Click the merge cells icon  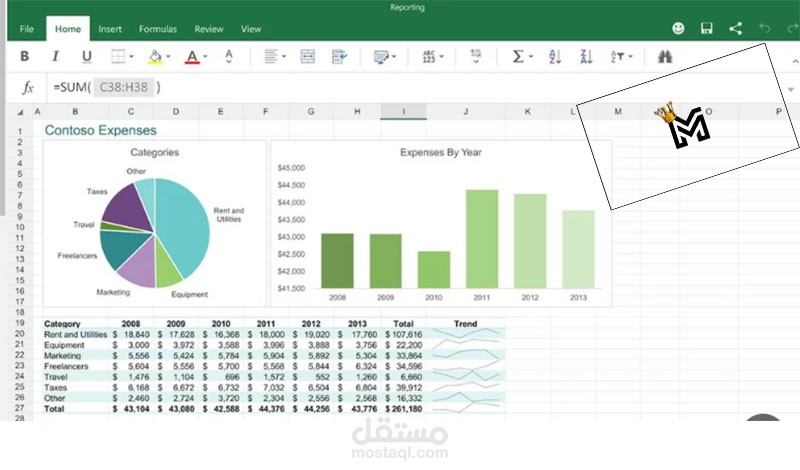[x=308, y=56]
